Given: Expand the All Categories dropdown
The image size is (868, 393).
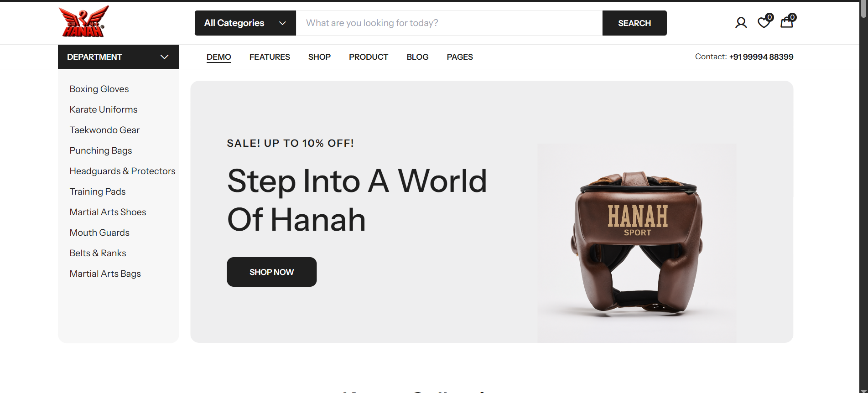Looking at the screenshot, I should point(245,23).
